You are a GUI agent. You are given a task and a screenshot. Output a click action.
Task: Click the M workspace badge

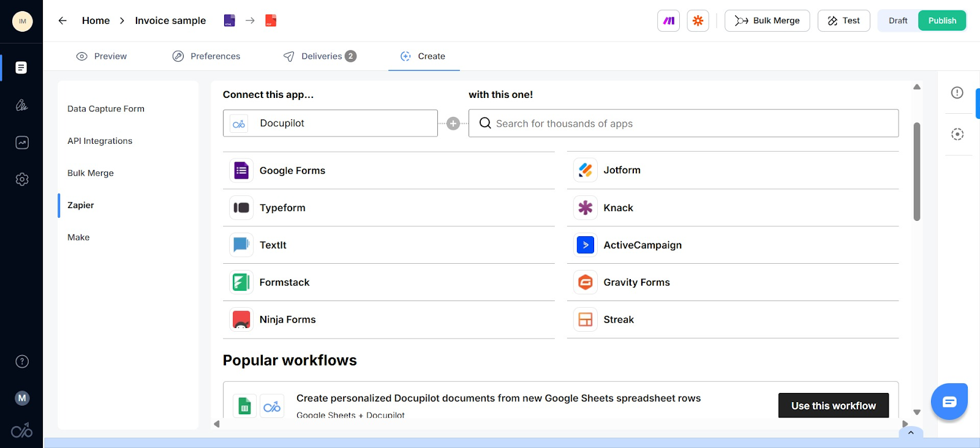click(x=22, y=398)
